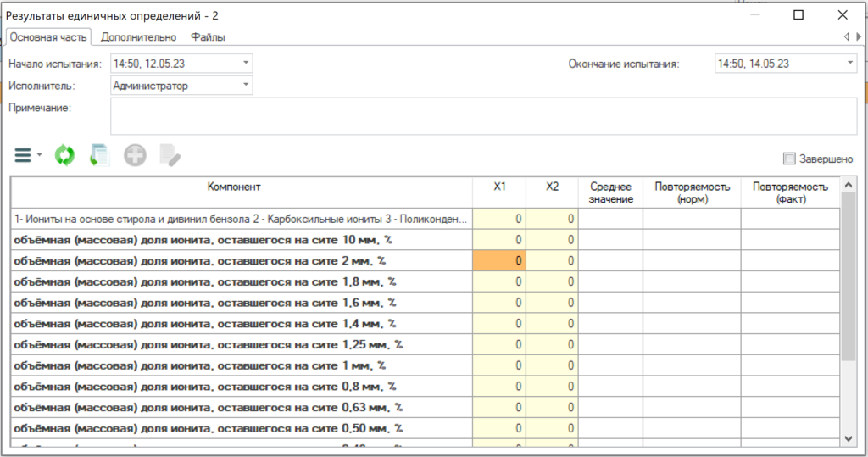
Task: Click the Среднее значение column header
Action: click(610, 192)
